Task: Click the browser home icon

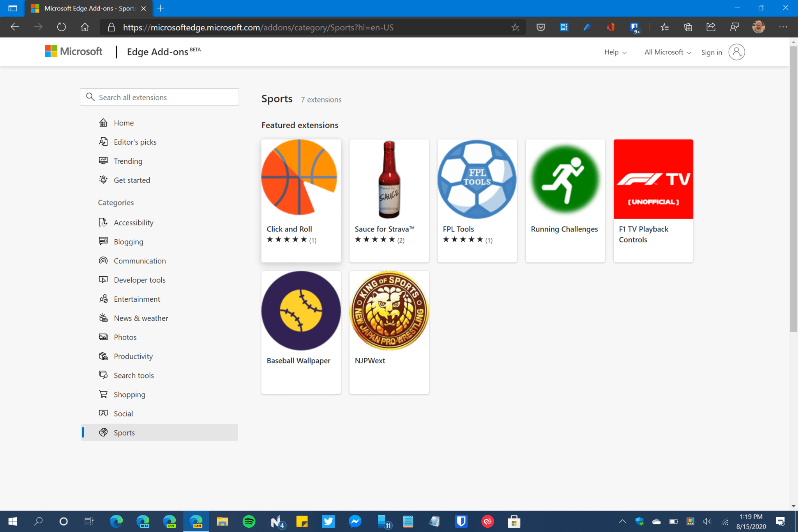Action: 85,27
